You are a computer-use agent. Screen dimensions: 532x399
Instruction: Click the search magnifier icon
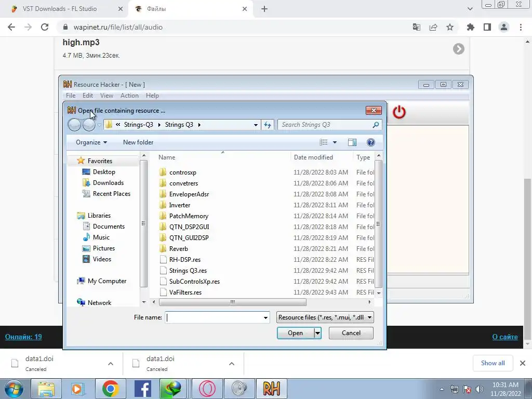point(376,125)
